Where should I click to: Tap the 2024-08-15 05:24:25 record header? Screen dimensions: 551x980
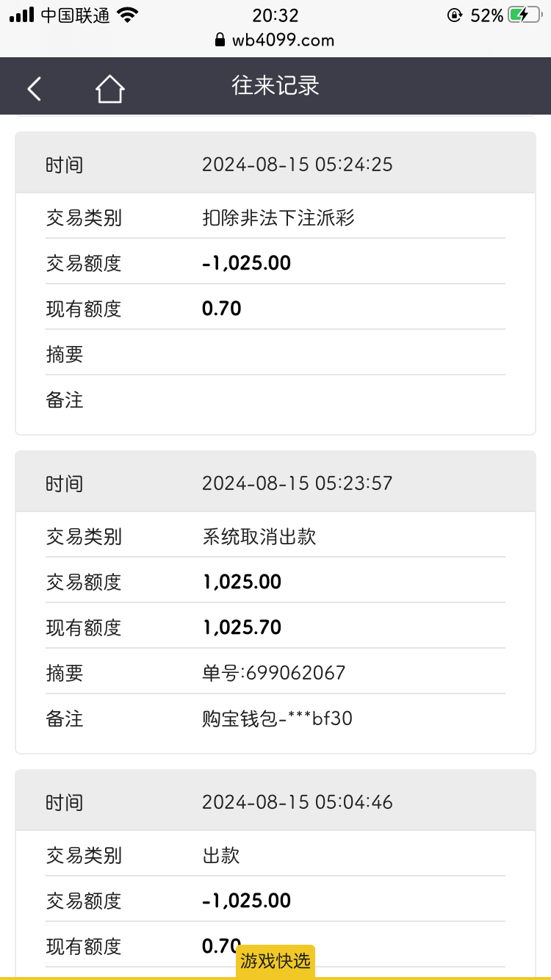(297, 165)
